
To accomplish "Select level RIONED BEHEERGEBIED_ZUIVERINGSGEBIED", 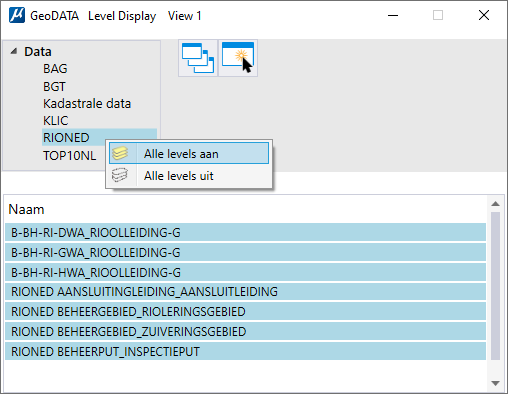I will point(245,331).
